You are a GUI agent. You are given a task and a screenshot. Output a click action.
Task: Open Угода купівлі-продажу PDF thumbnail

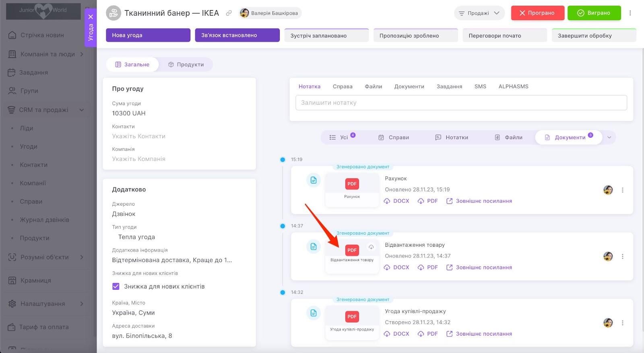pos(352,322)
